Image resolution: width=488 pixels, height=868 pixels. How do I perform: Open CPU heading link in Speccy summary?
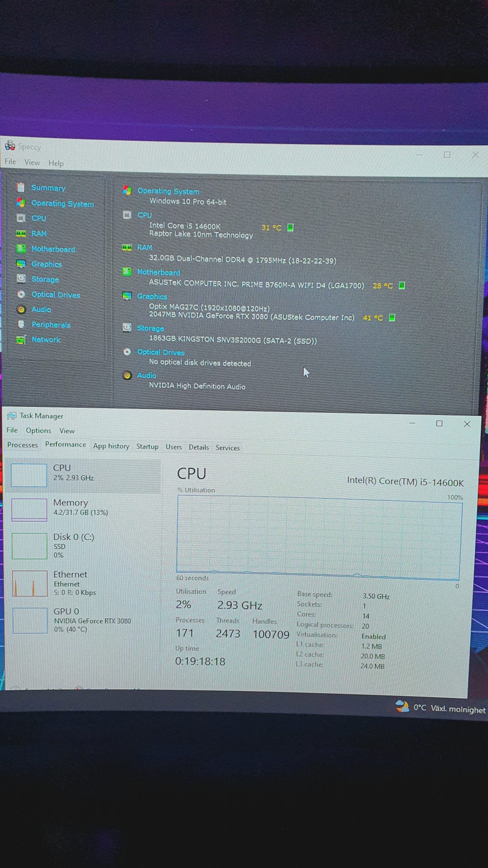144,215
